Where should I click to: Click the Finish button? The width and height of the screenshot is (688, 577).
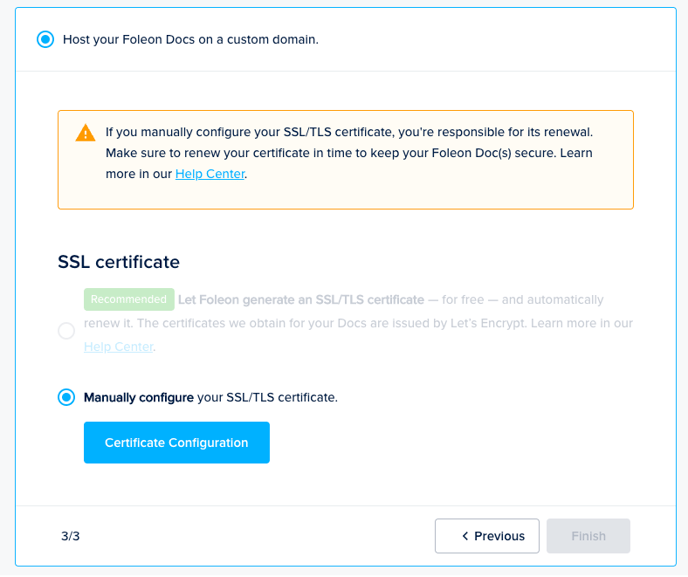click(x=588, y=536)
